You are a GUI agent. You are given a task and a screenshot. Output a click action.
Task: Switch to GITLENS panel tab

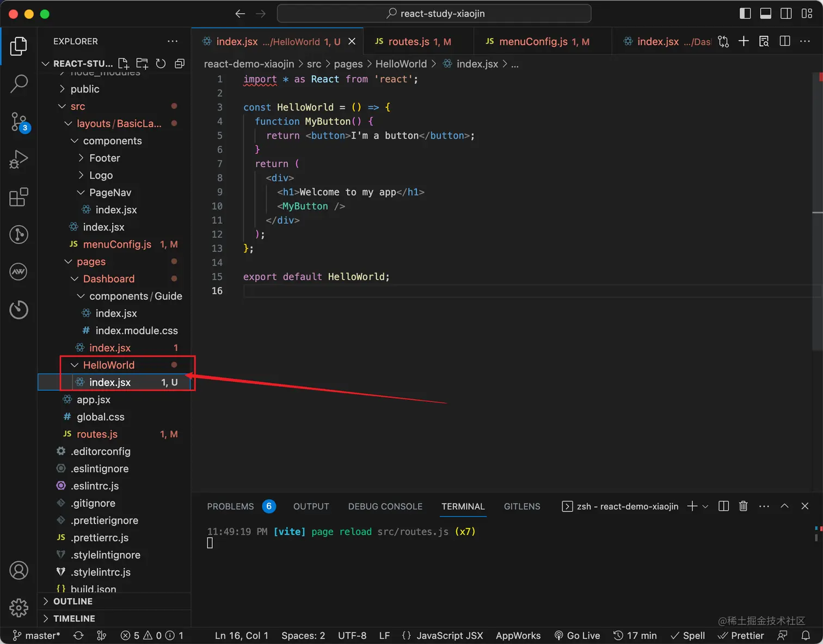pos(522,506)
